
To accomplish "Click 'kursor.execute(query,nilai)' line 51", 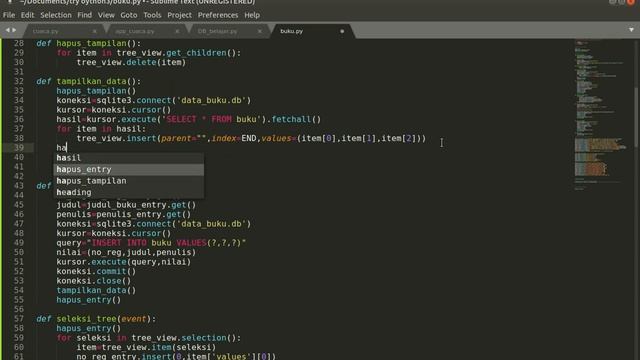I will click(124, 262).
